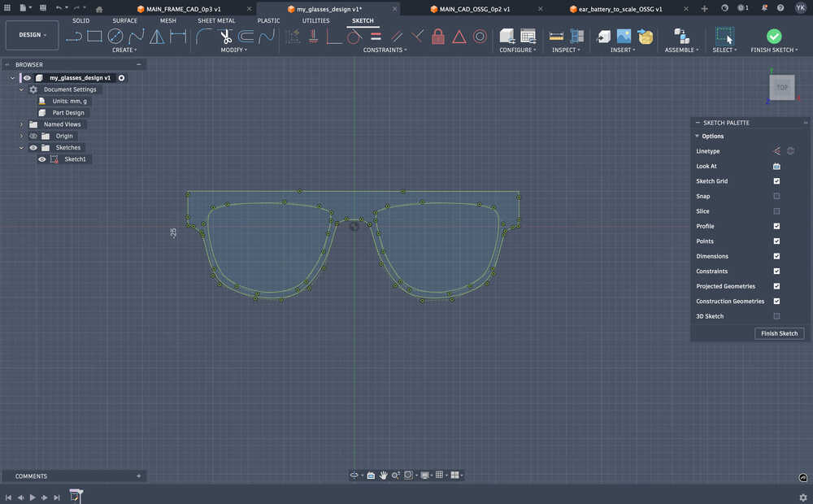The height and width of the screenshot is (504, 813).
Task: Activate the Trim scissors tool in Modify
Action: click(x=226, y=36)
